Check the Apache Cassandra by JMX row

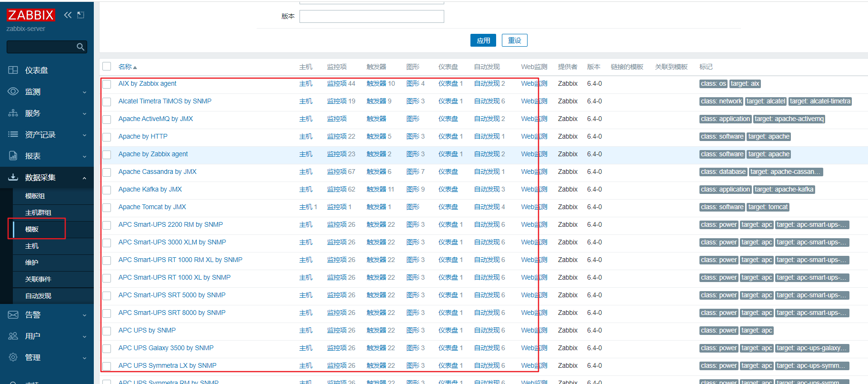tap(107, 172)
